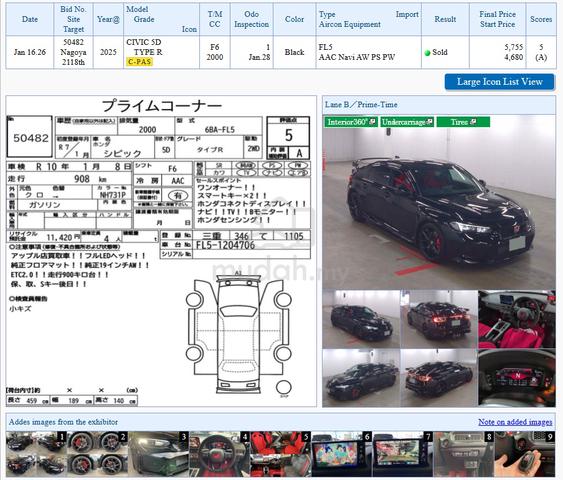Click the Final Price Start Price header
563x480 pixels.
click(x=497, y=19)
